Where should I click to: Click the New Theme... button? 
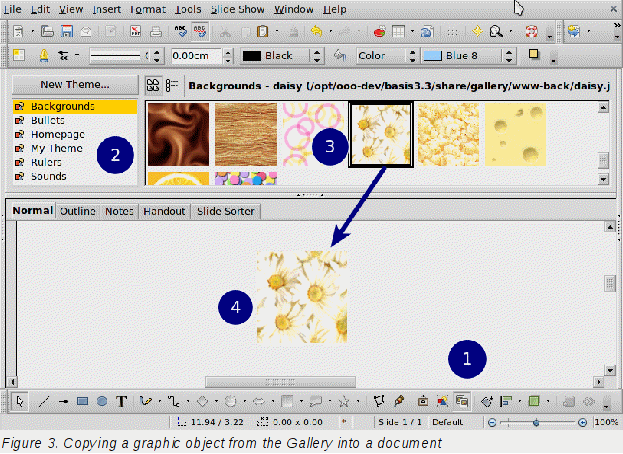(x=75, y=85)
